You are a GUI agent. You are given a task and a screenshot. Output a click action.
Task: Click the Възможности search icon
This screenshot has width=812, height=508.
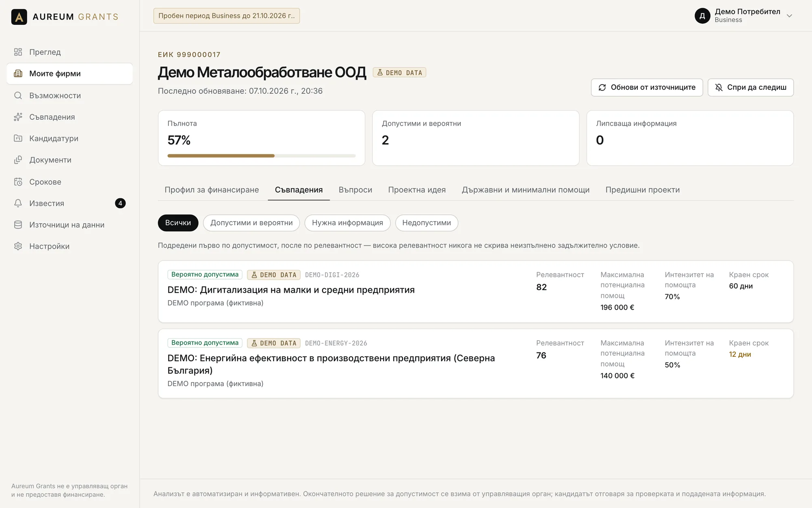pyautogui.click(x=18, y=96)
